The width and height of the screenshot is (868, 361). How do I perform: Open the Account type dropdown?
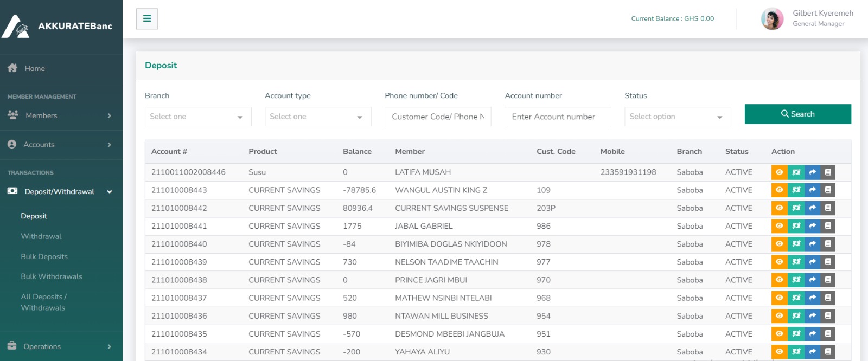tap(317, 117)
